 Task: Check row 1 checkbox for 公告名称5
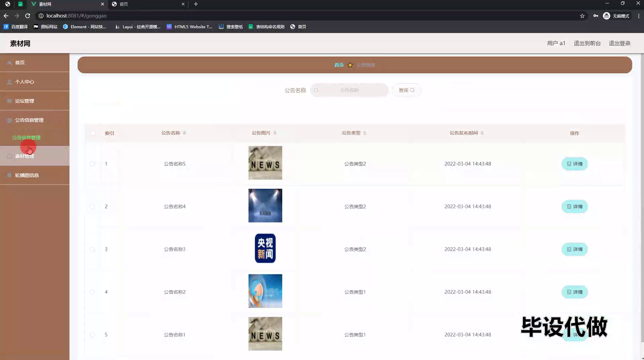click(92, 164)
